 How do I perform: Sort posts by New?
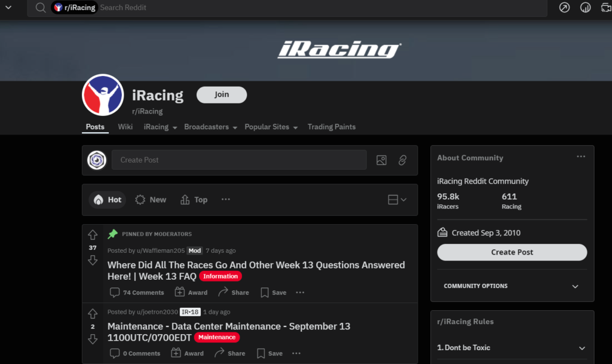pos(151,200)
